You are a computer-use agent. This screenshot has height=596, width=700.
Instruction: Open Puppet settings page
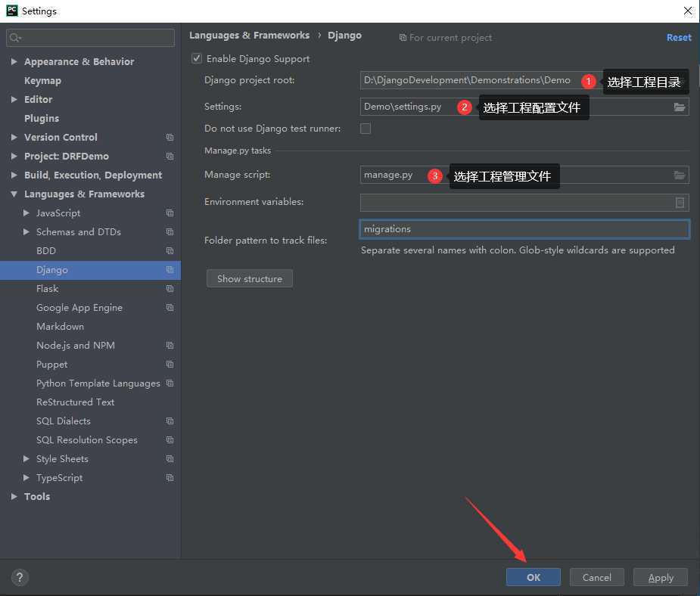point(51,365)
